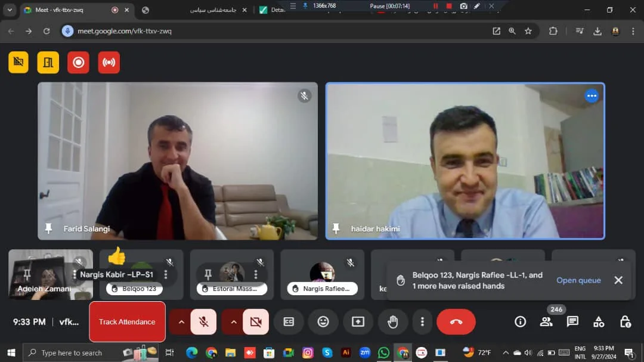Click the Open queue link
The image size is (644, 362).
tap(578, 280)
